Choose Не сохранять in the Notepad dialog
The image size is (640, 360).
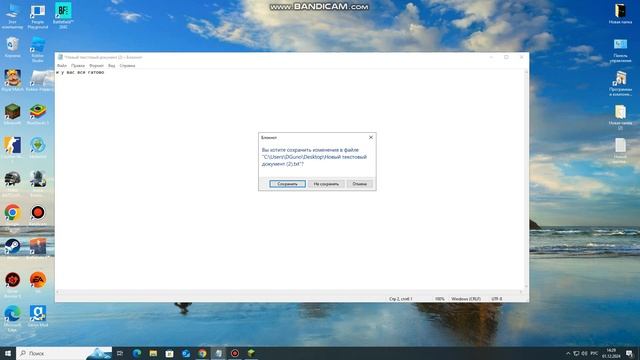pos(326,184)
